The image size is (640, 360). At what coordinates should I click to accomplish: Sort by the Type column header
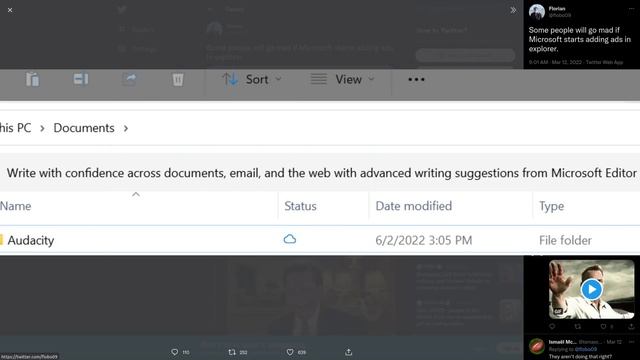(x=551, y=206)
